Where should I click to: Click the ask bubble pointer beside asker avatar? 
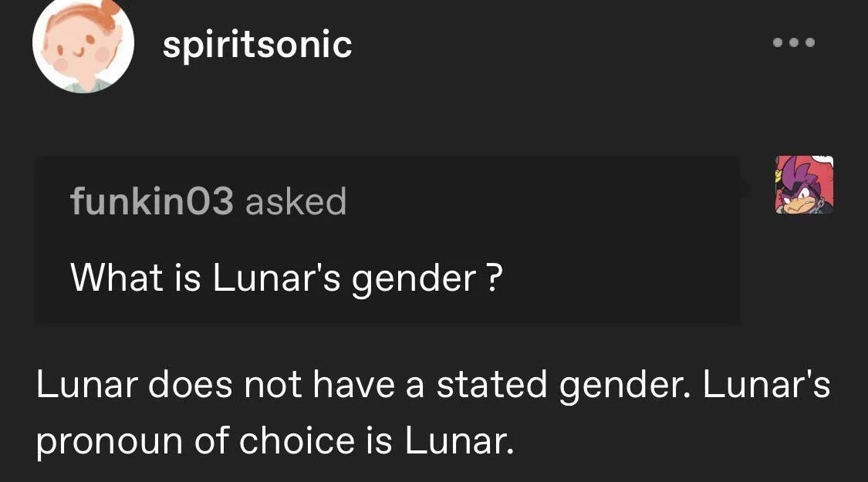[x=745, y=187]
